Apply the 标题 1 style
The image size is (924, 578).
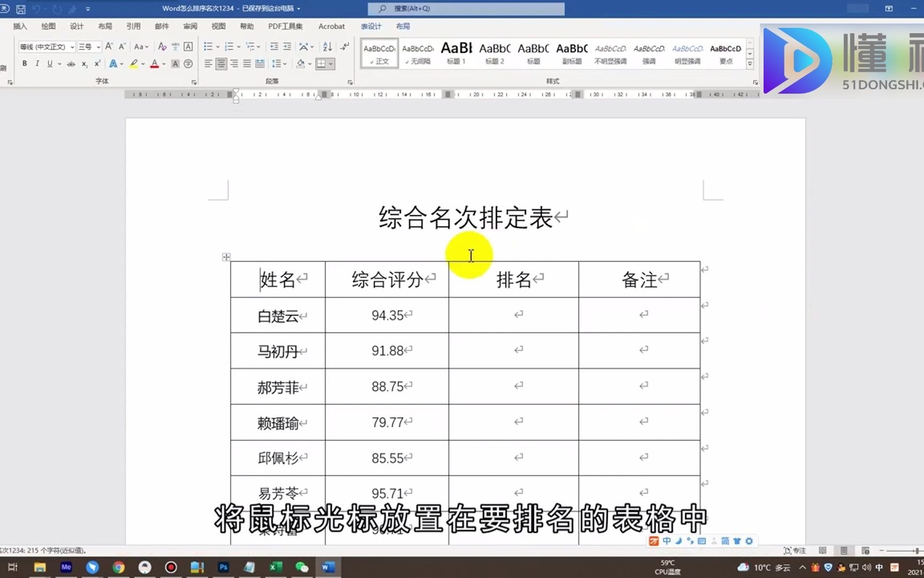(x=456, y=54)
